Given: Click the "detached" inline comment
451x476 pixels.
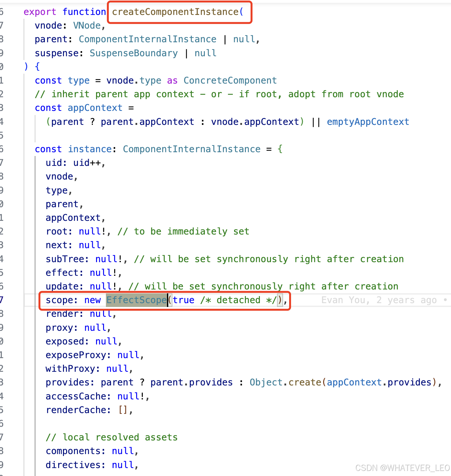Looking at the screenshot, I should [238, 300].
